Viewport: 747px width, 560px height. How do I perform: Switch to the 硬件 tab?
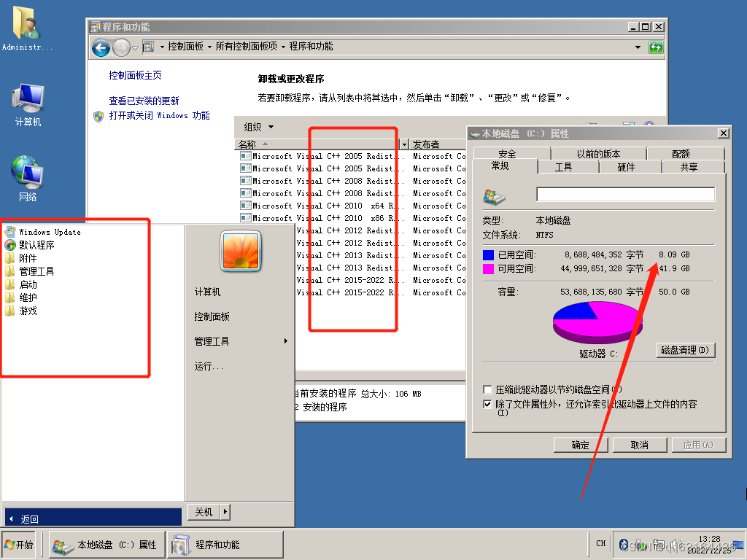point(626,167)
